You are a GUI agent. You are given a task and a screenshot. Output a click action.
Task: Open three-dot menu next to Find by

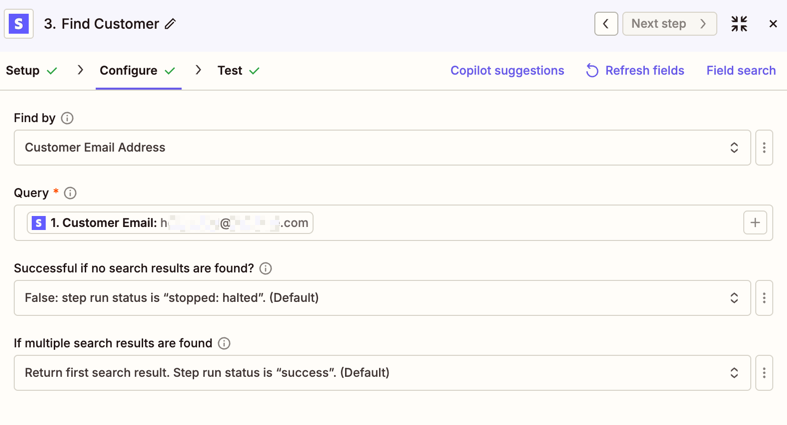point(764,148)
